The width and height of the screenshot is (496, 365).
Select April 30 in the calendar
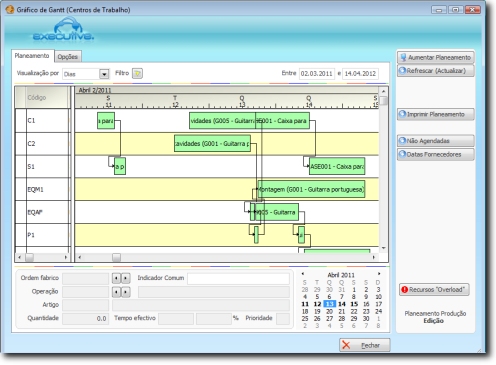pos(366,319)
